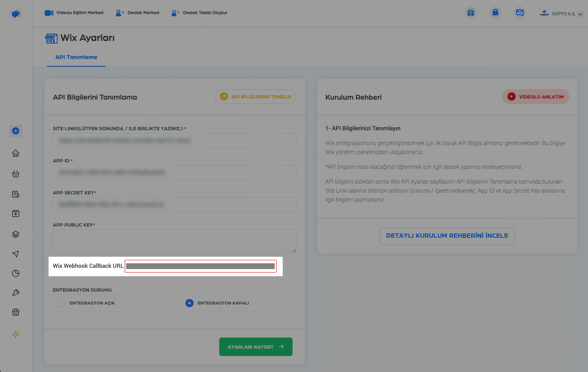
Task: Open the envelope messages icon
Action: pos(520,13)
